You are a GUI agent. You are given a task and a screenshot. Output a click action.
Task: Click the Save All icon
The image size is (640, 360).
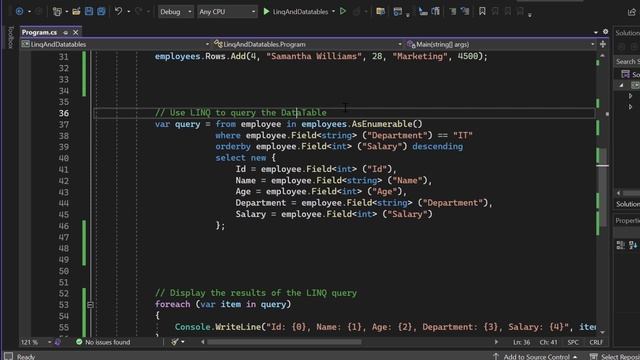click(101, 11)
